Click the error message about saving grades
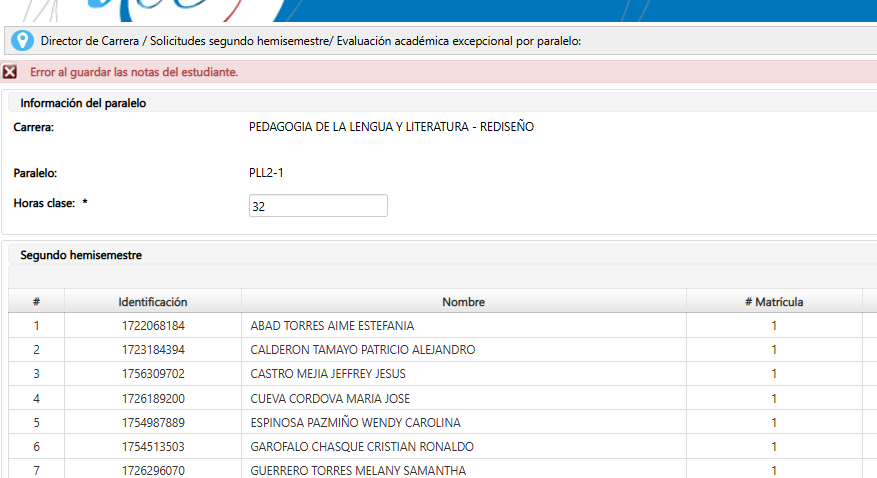Screen dimensions: 877x478 click(134, 72)
